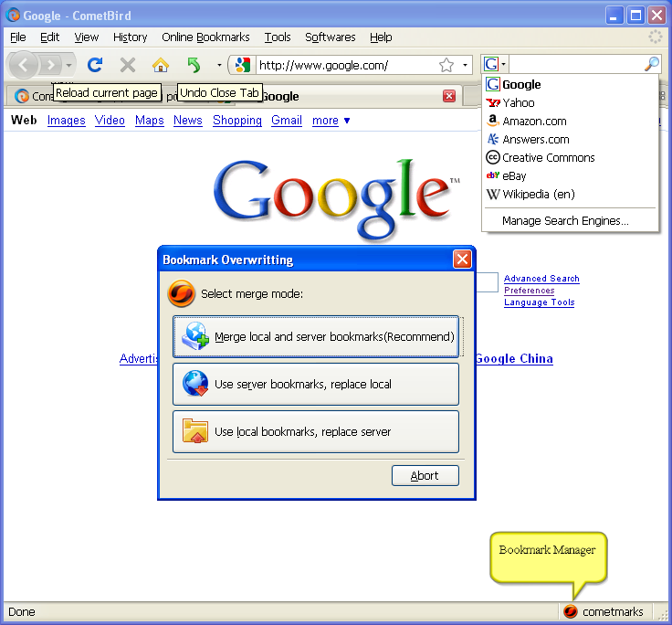Screen dimensions: 672x625
Task: Close the Bookmark Overwritting dialog
Action: click(462, 260)
